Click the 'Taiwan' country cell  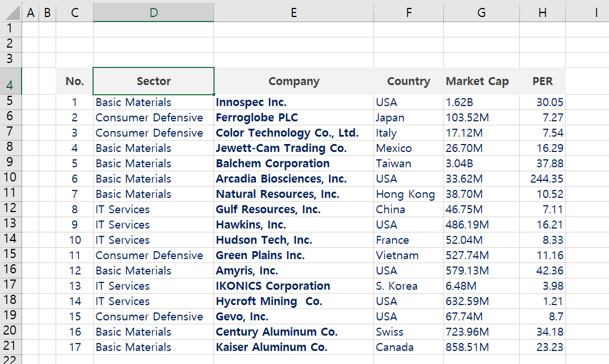tap(409, 163)
